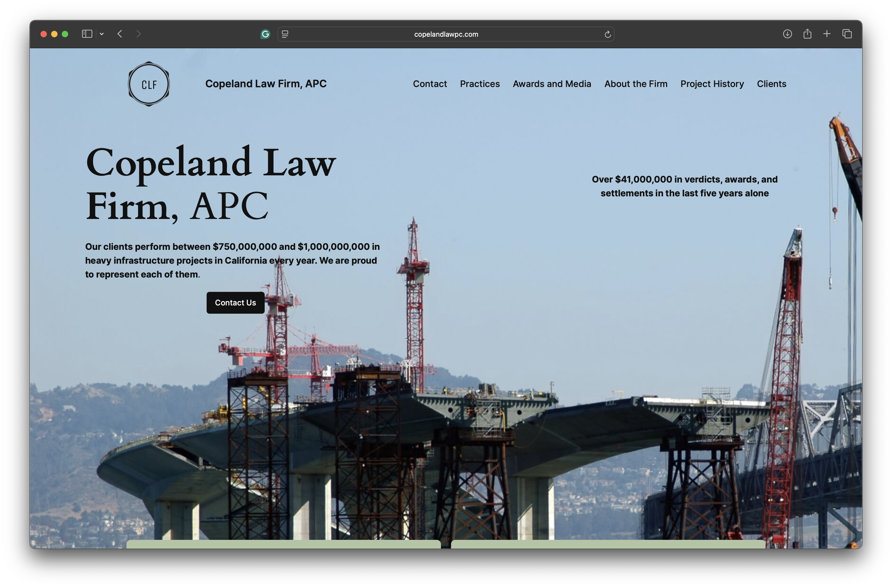Click the CLF circular logo
892x588 pixels.
(149, 84)
